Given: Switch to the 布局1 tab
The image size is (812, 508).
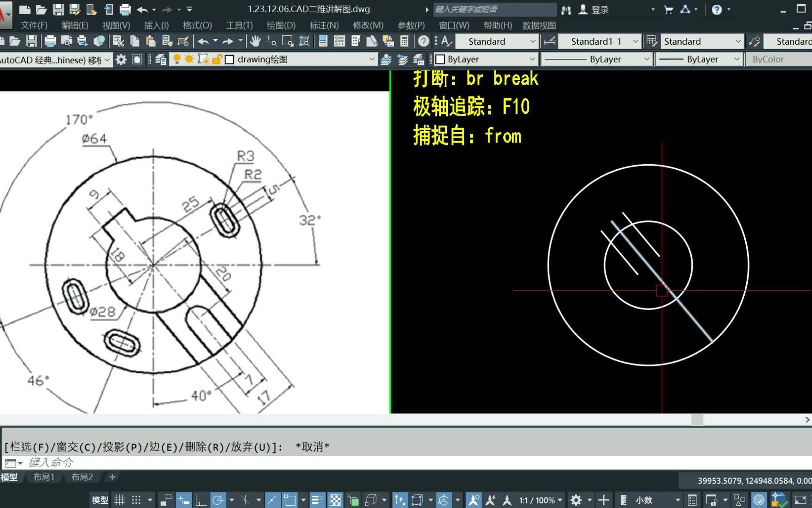Looking at the screenshot, I should (x=45, y=477).
